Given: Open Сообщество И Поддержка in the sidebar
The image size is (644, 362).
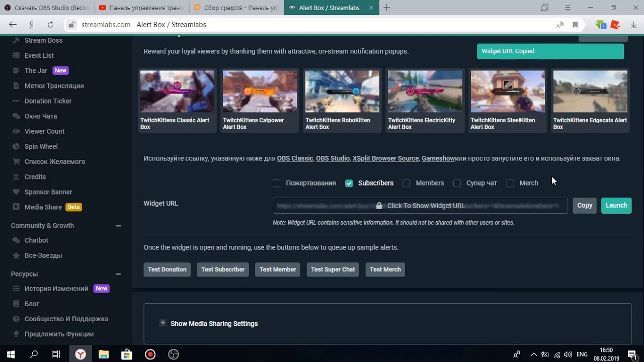Looking at the screenshot, I should click(x=66, y=319).
